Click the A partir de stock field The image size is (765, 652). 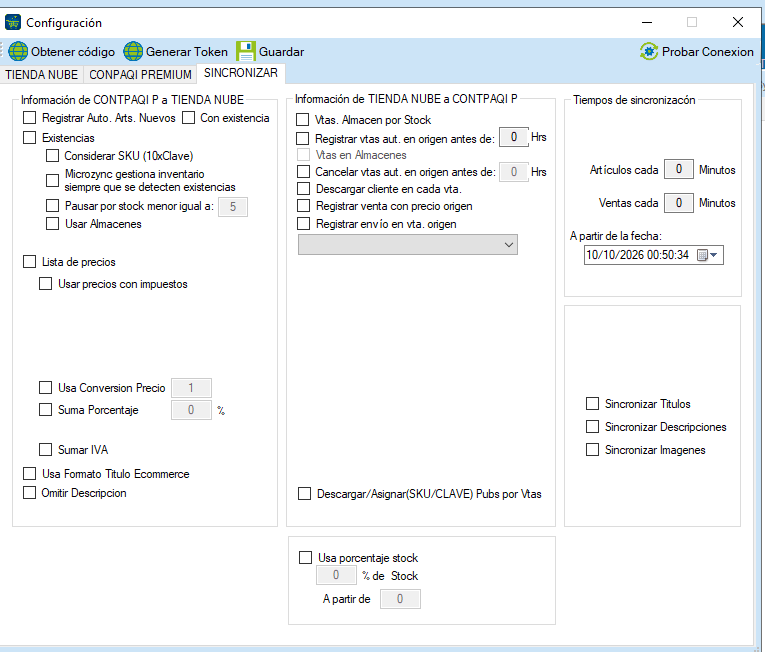(400, 599)
